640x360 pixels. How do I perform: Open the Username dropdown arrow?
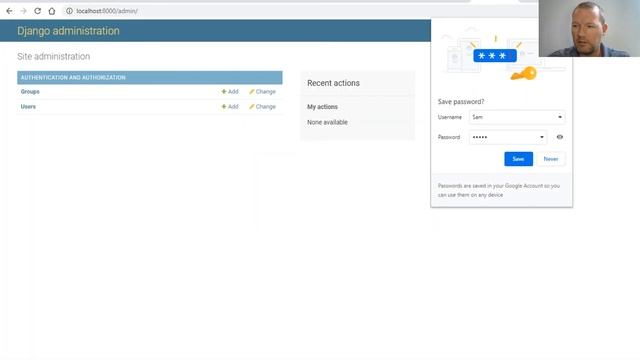560,117
